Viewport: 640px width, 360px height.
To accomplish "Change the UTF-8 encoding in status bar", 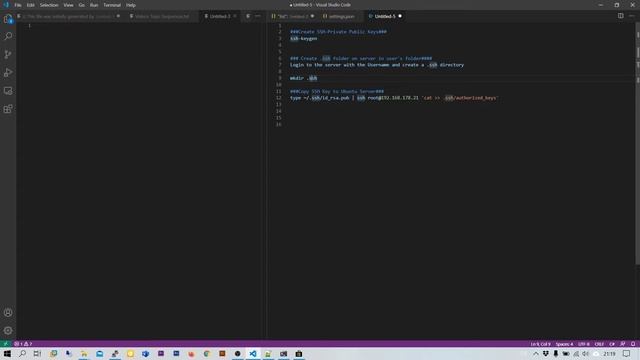I will [584, 344].
